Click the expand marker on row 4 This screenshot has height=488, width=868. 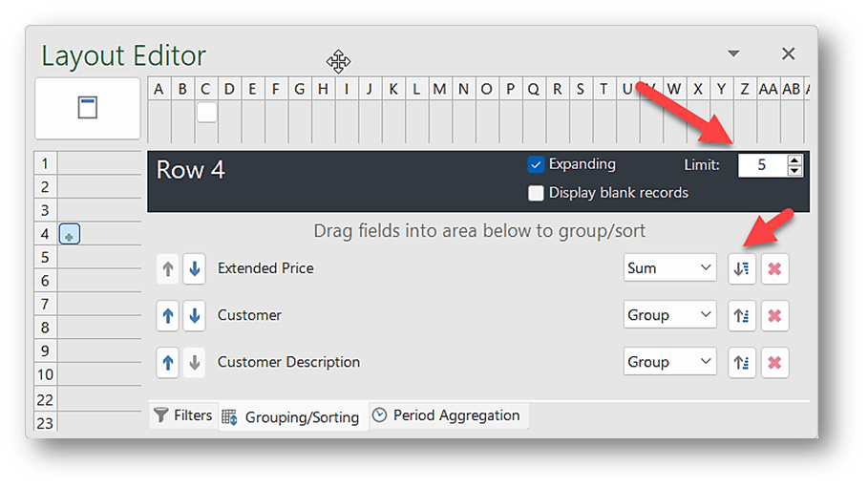tap(69, 234)
